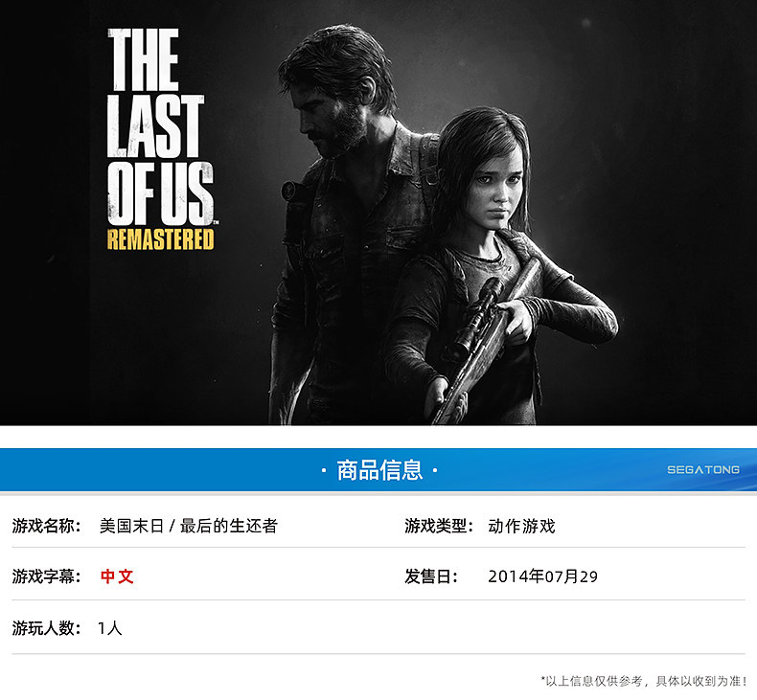The image size is (757, 700).
Task: Click the red 中文 subtitle text
Action: click(x=117, y=576)
